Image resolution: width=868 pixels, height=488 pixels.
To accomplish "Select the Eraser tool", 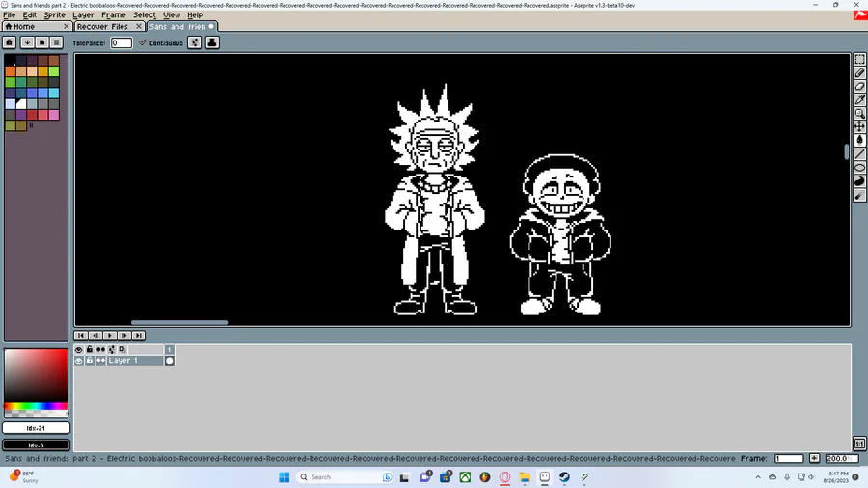I will click(x=859, y=86).
